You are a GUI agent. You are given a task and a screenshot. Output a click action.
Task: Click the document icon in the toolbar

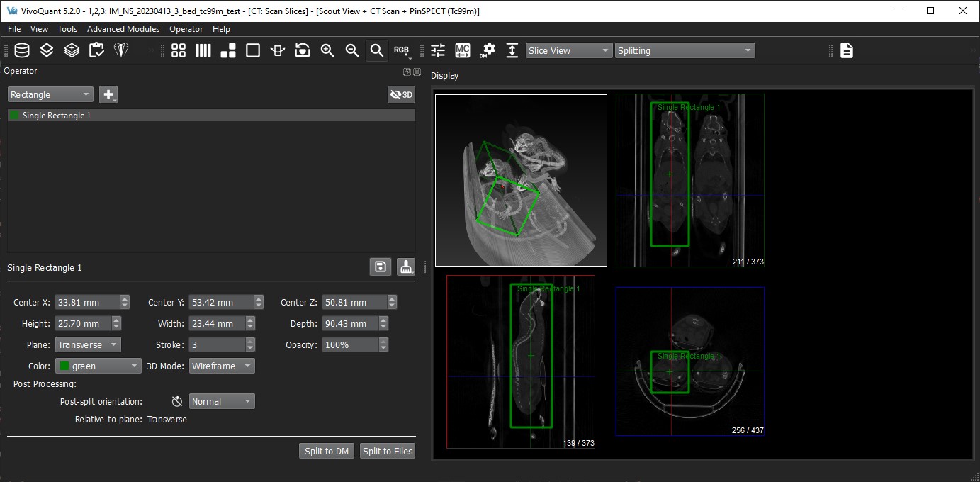click(x=847, y=50)
